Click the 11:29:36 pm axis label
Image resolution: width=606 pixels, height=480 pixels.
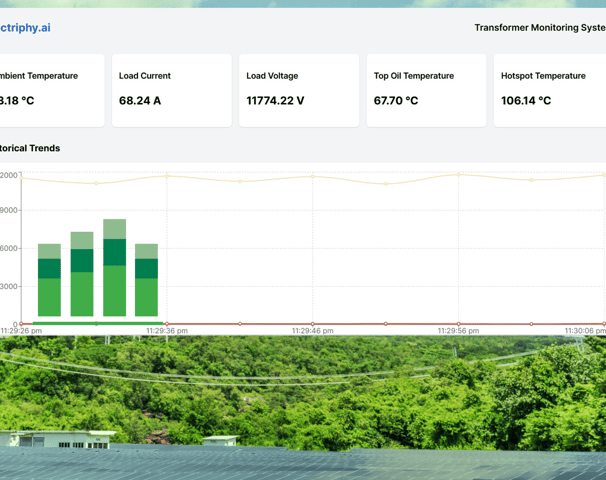[167, 331]
